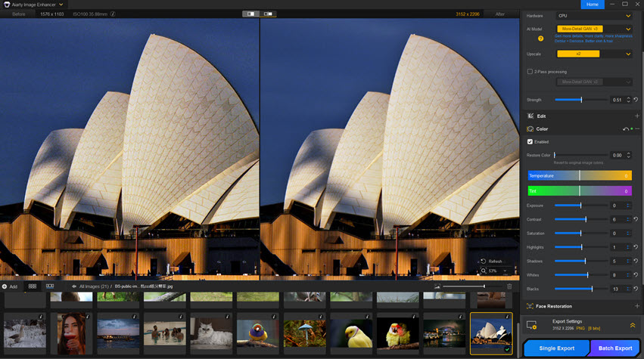
Task: Click the image info icon beside ISO100 35.88mm
Action: click(113, 14)
